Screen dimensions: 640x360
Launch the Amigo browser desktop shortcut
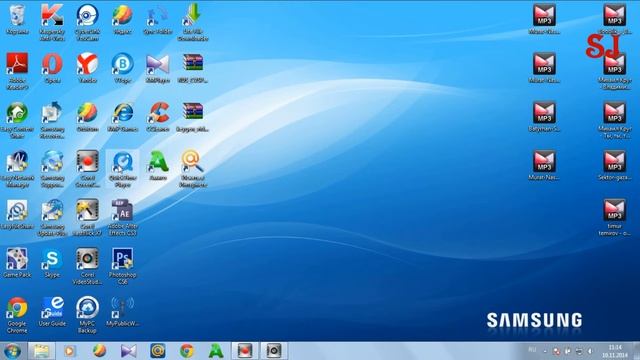158,165
